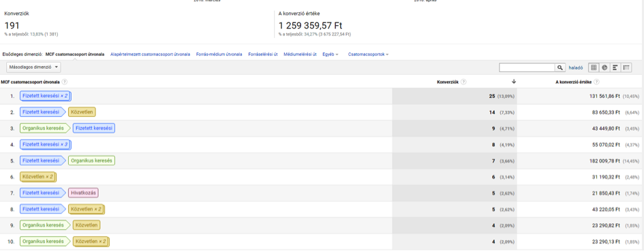Open the Másodlagos dimenzió dropdown
This screenshot has width=644, height=251.
pyautogui.click(x=33, y=67)
